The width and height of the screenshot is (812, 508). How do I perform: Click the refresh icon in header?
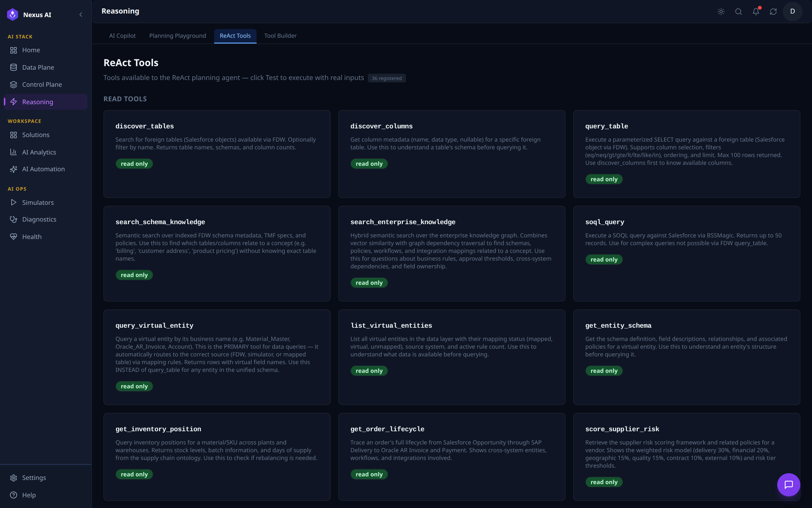point(773,11)
